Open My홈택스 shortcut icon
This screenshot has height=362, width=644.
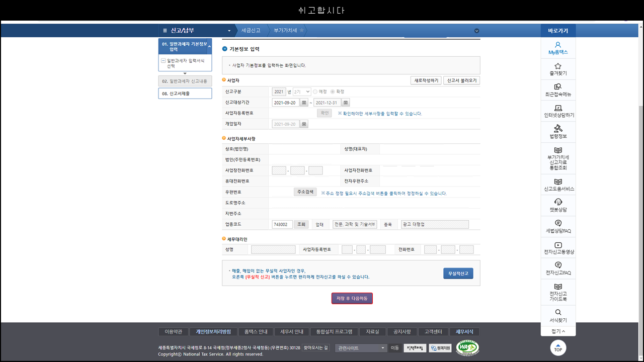pyautogui.click(x=557, y=45)
